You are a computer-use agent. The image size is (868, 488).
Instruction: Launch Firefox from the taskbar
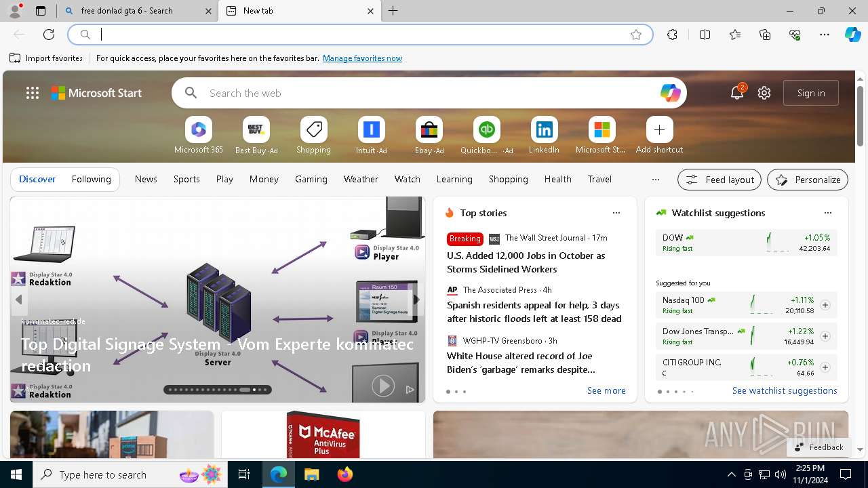pyautogui.click(x=344, y=474)
